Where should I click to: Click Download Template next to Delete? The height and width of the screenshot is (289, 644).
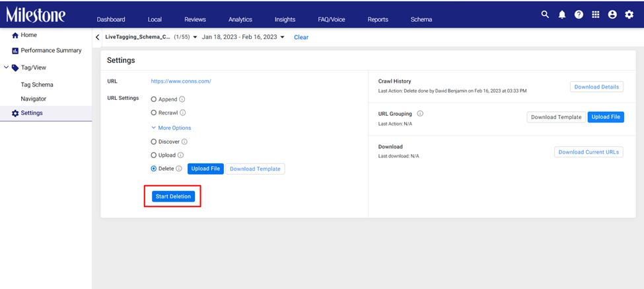click(x=255, y=169)
